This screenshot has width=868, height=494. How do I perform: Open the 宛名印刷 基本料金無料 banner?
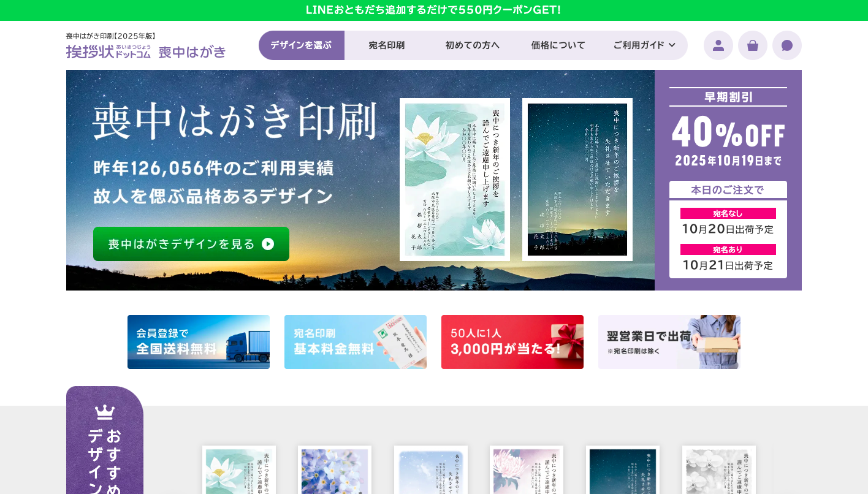[356, 342]
